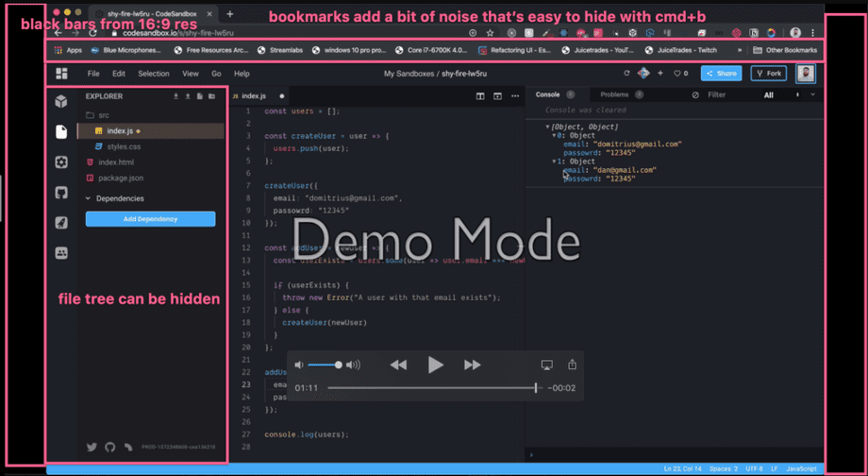Viewport: 868px width, 476px height.
Task: Click the new folder icon in Explorer header
Action: pyautogui.click(x=211, y=96)
